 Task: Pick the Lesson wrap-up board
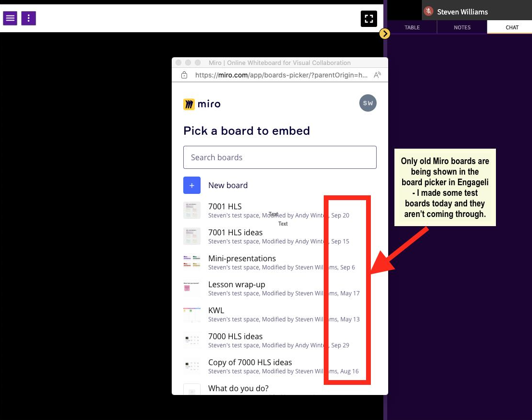click(280, 288)
